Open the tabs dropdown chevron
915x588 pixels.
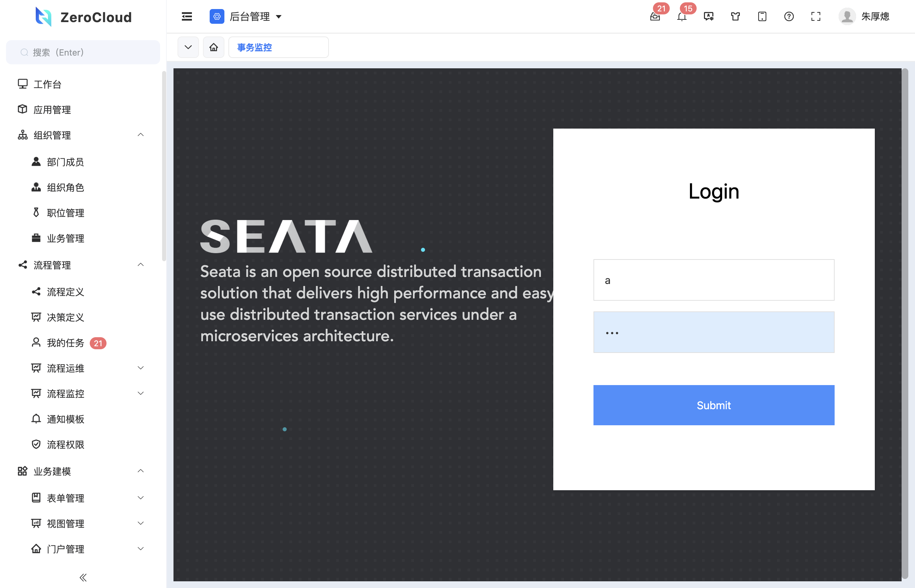coord(188,47)
